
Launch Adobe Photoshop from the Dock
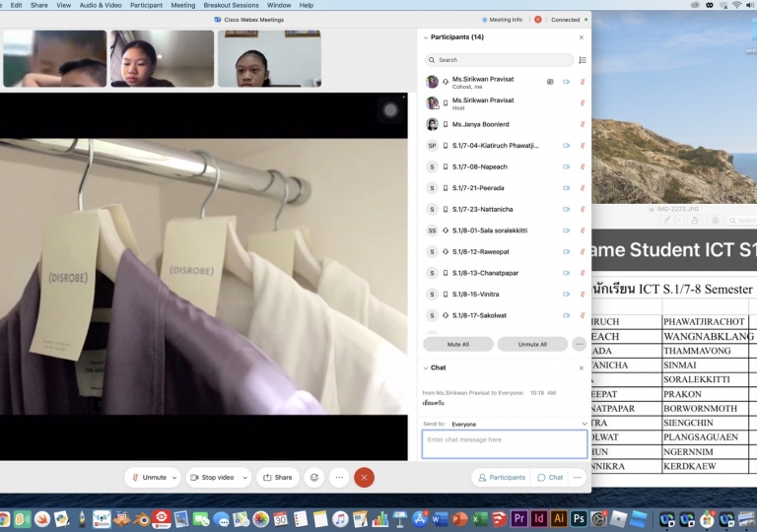click(579, 519)
